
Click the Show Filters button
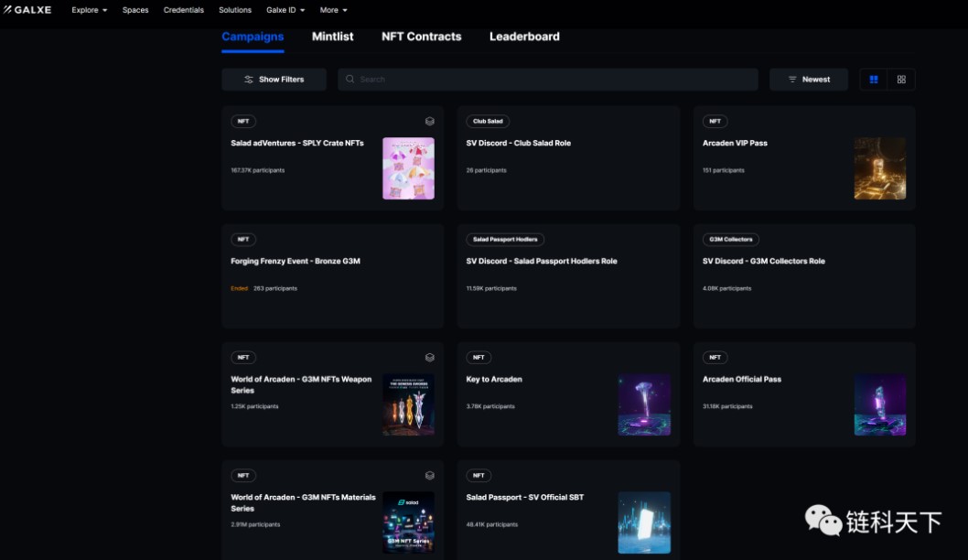pos(274,79)
